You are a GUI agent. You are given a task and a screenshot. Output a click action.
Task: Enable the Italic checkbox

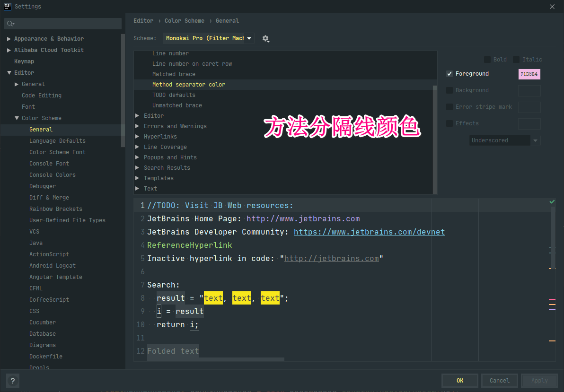click(516, 60)
